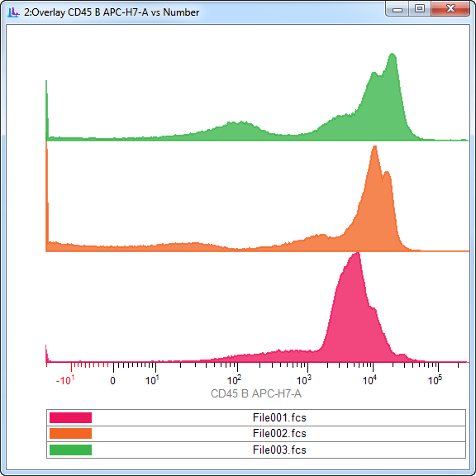476x476 pixels.
Task: Select the File002.fcs legend label
Action: tap(279, 434)
